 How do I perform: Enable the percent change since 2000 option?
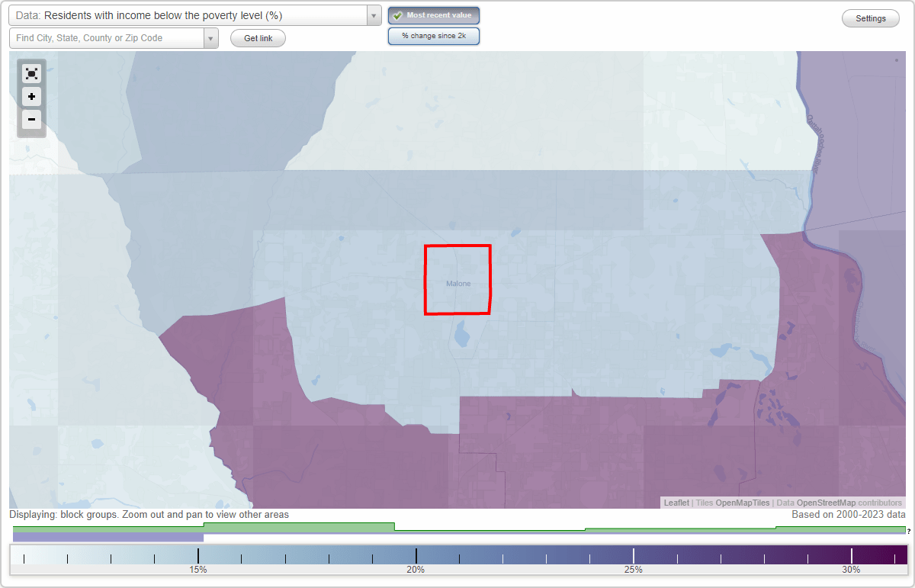point(433,35)
